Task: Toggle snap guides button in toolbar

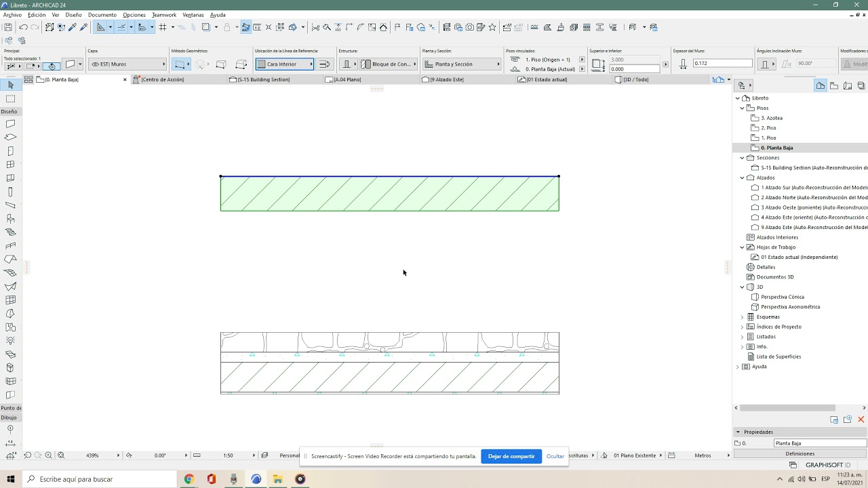Action: click(121, 27)
